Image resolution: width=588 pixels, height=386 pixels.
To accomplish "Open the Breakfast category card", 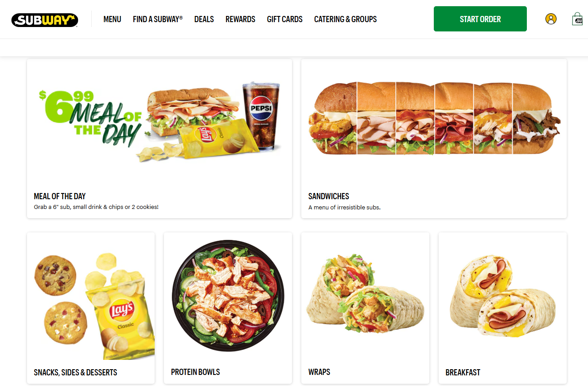I will [502, 308].
